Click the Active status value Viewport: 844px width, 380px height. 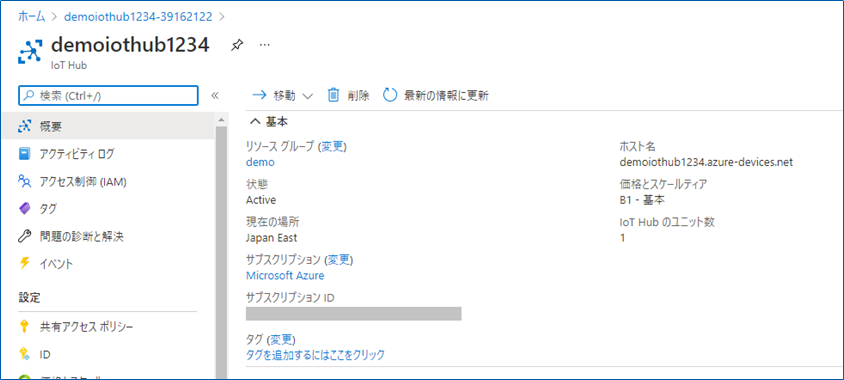[261, 200]
